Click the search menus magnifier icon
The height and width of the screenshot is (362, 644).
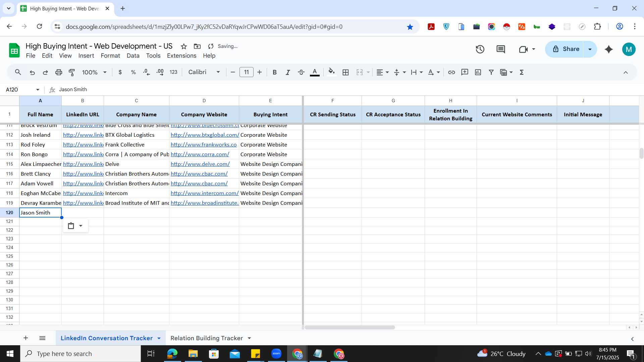(18, 72)
